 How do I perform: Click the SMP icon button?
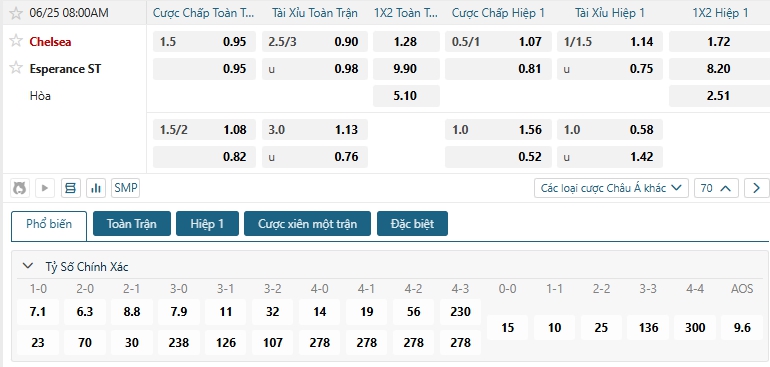126,188
